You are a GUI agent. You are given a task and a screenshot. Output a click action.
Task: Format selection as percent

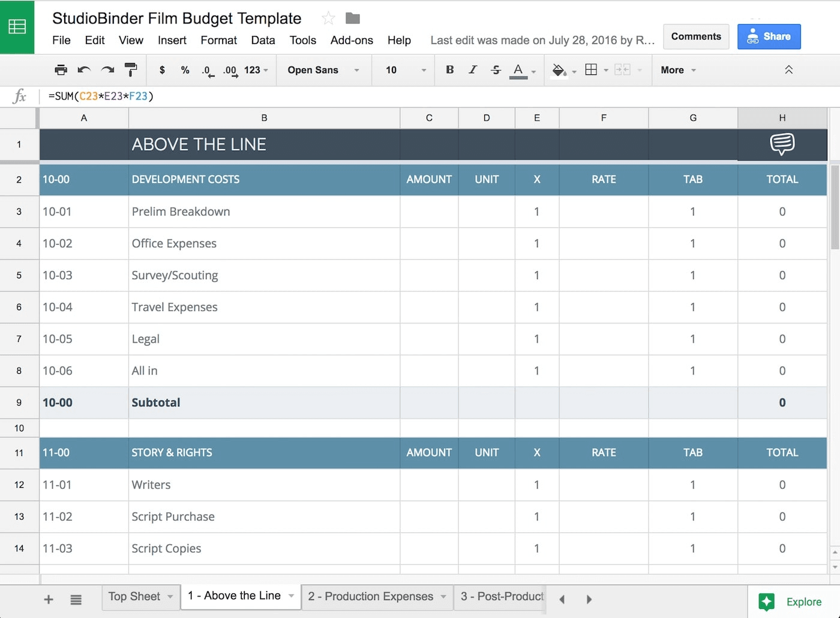point(185,70)
